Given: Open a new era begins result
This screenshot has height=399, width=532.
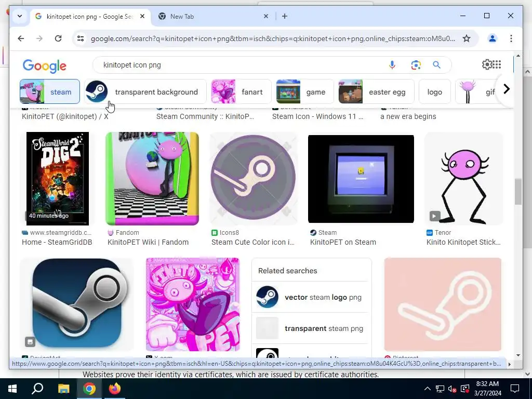Looking at the screenshot, I should coord(408,116).
